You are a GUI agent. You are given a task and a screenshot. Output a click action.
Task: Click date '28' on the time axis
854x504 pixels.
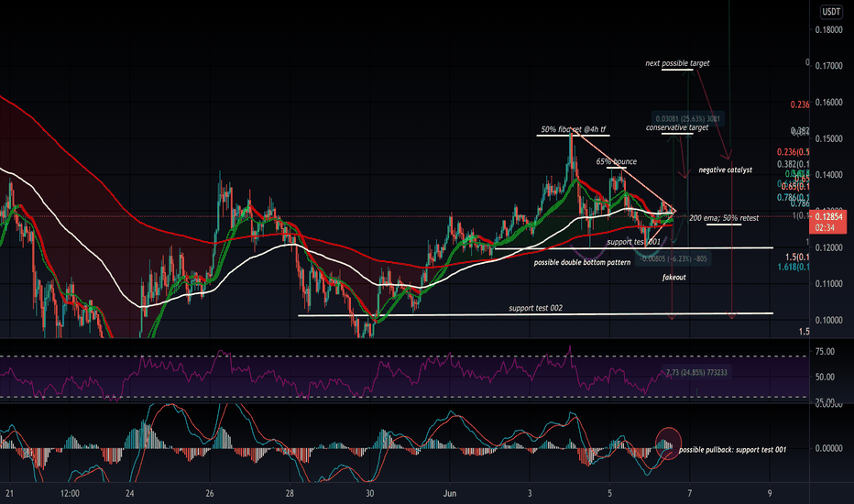pyautogui.click(x=290, y=494)
